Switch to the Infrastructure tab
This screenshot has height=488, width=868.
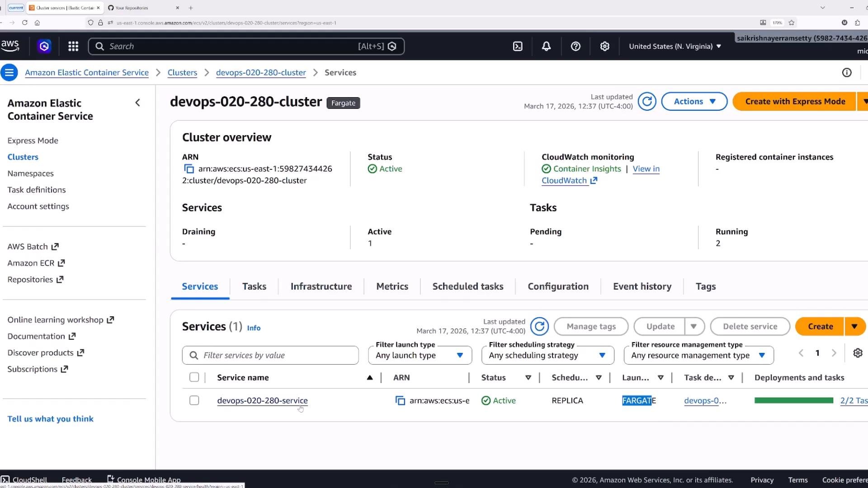coord(321,286)
